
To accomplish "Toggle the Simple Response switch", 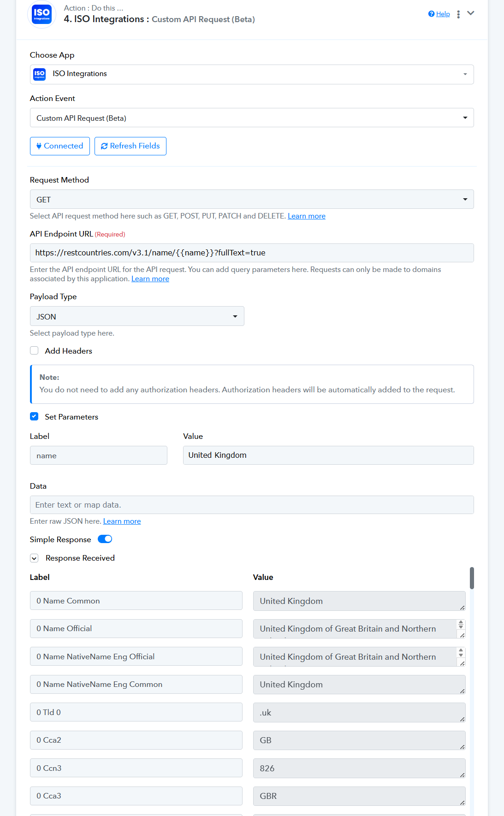I will (x=105, y=539).
